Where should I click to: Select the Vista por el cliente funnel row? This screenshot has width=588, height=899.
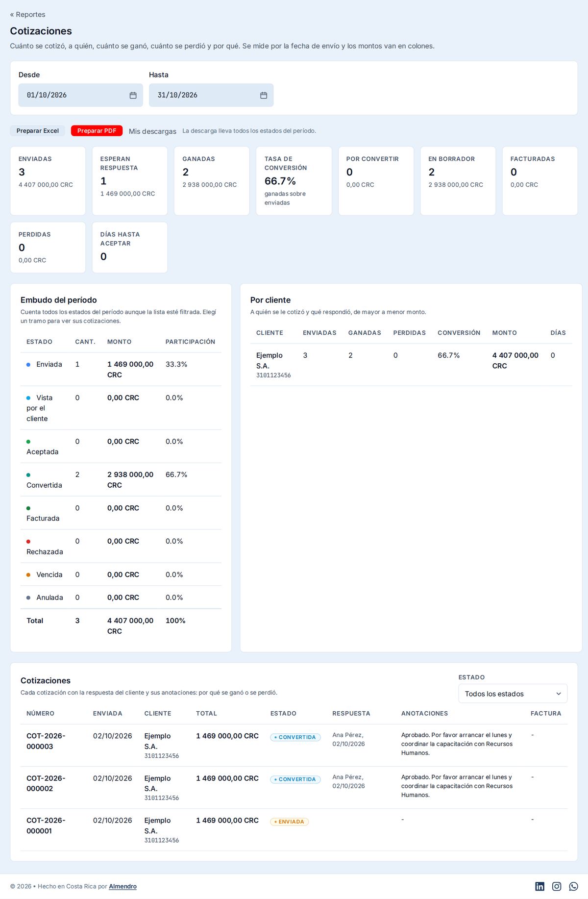coord(121,408)
